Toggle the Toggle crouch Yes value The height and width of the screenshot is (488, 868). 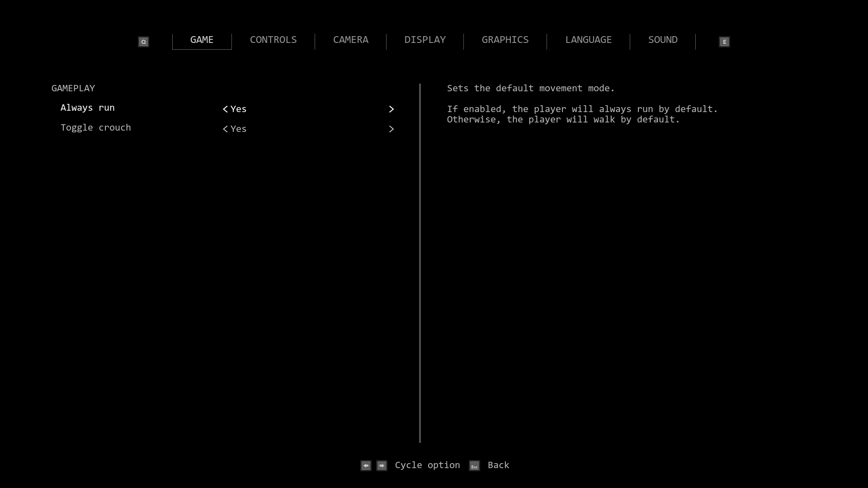[238, 129]
